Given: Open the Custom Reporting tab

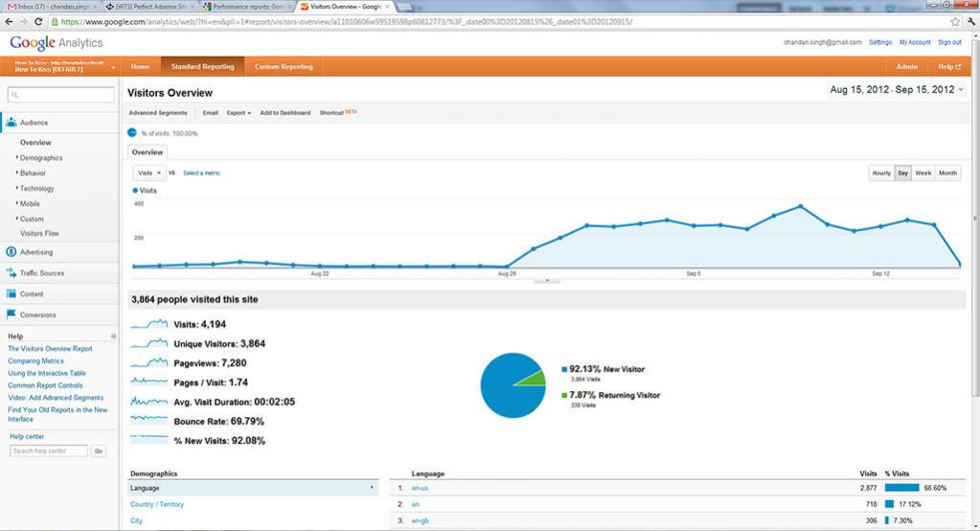Looking at the screenshot, I should (284, 66).
